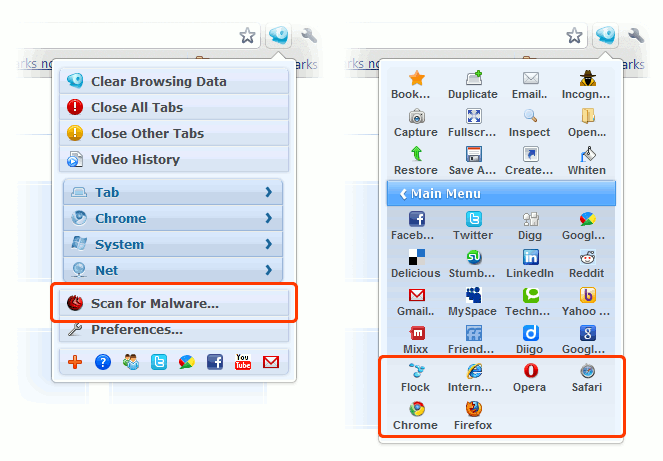The height and width of the screenshot is (461, 663).
Task: Click wrench menu in left browser toolbar
Action: tap(309, 35)
